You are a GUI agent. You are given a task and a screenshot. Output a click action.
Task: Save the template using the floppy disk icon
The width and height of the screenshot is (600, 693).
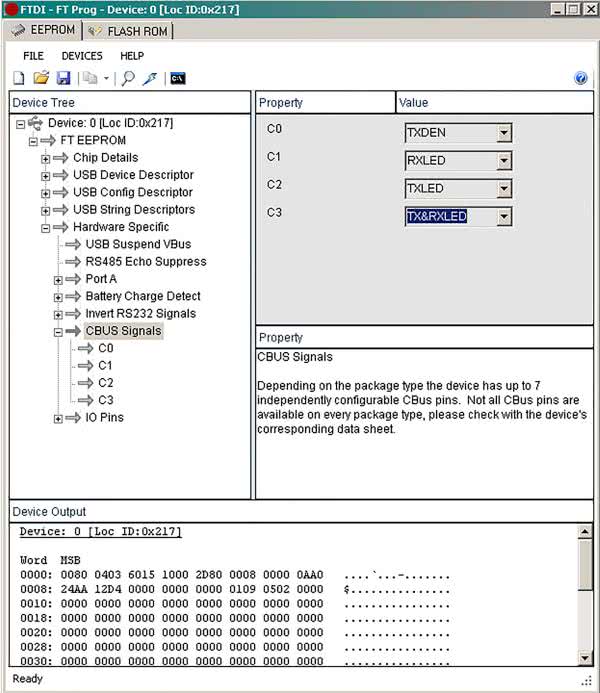(x=63, y=78)
